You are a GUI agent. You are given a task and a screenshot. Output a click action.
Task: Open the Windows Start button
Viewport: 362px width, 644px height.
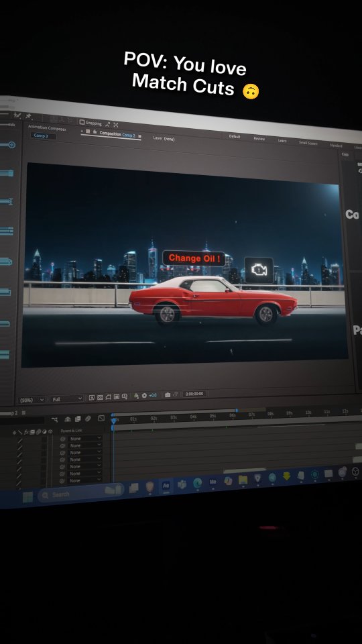27,496
